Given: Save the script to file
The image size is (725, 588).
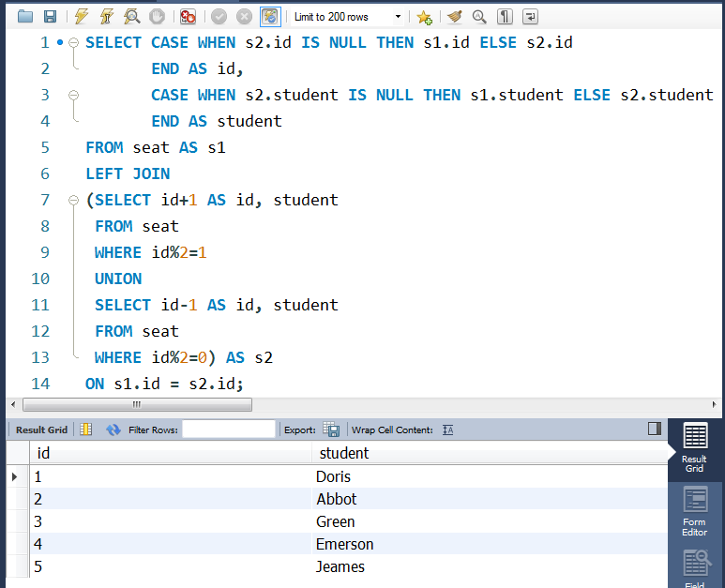Looking at the screenshot, I should [x=50, y=17].
